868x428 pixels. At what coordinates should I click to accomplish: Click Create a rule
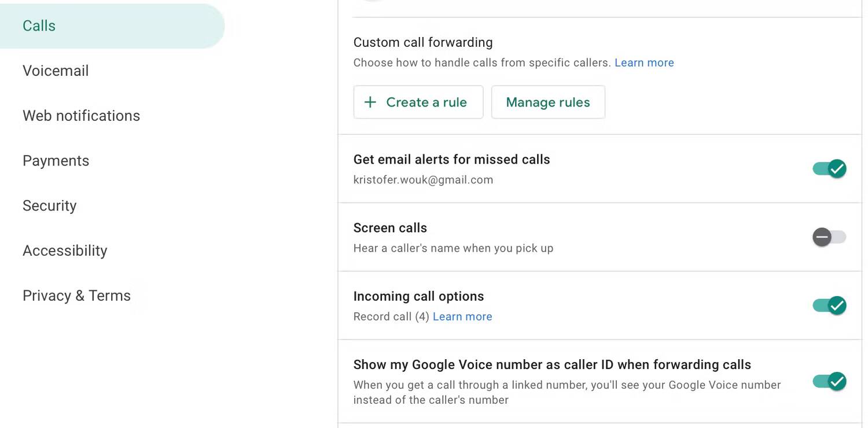coord(418,102)
